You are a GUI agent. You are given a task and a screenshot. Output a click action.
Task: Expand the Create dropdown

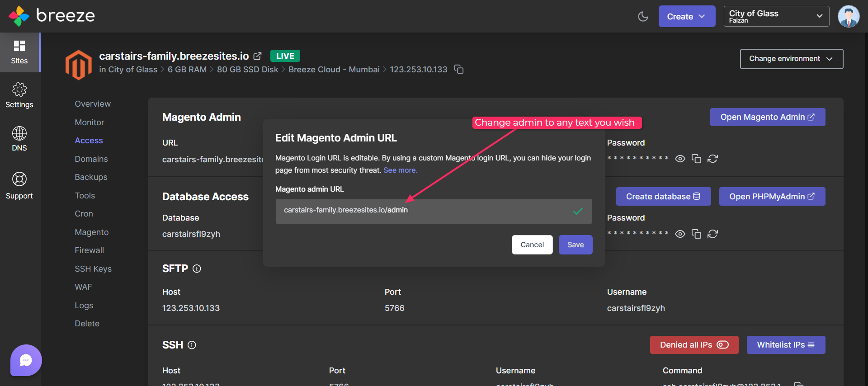tap(687, 16)
